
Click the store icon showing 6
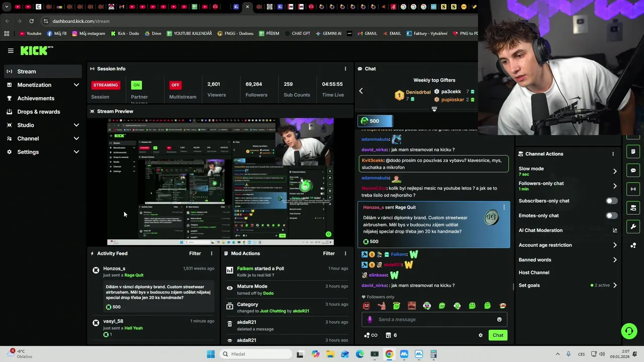tap(391, 335)
